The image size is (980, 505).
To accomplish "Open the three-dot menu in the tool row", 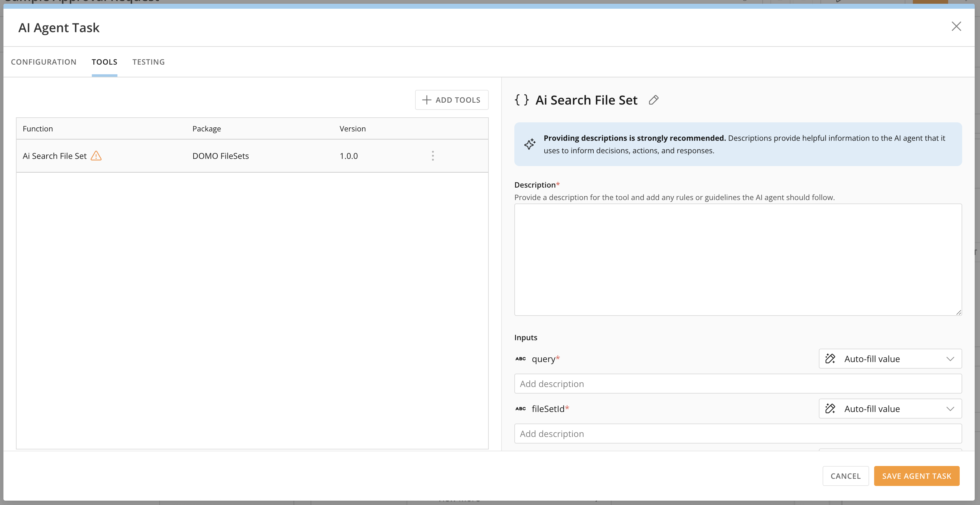I will pyautogui.click(x=433, y=156).
